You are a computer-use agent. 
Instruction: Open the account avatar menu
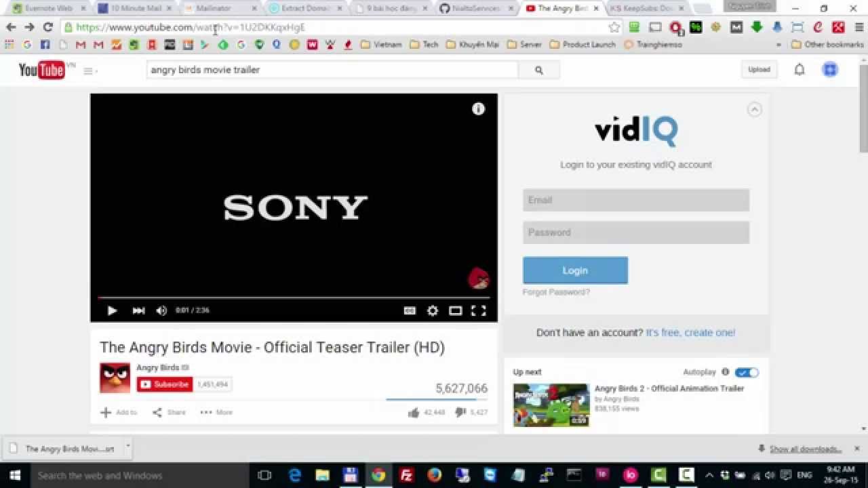click(x=830, y=69)
